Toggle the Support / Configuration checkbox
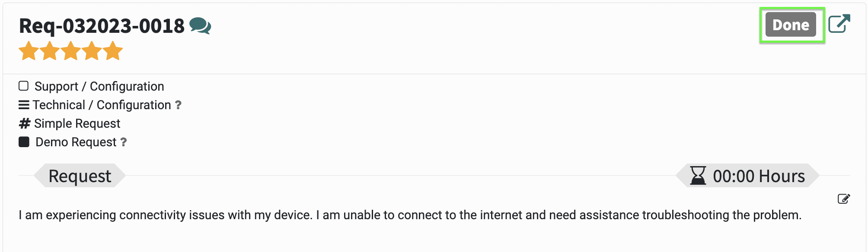This screenshot has height=252, width=868. pyautogui.click(x=24, y=86)
